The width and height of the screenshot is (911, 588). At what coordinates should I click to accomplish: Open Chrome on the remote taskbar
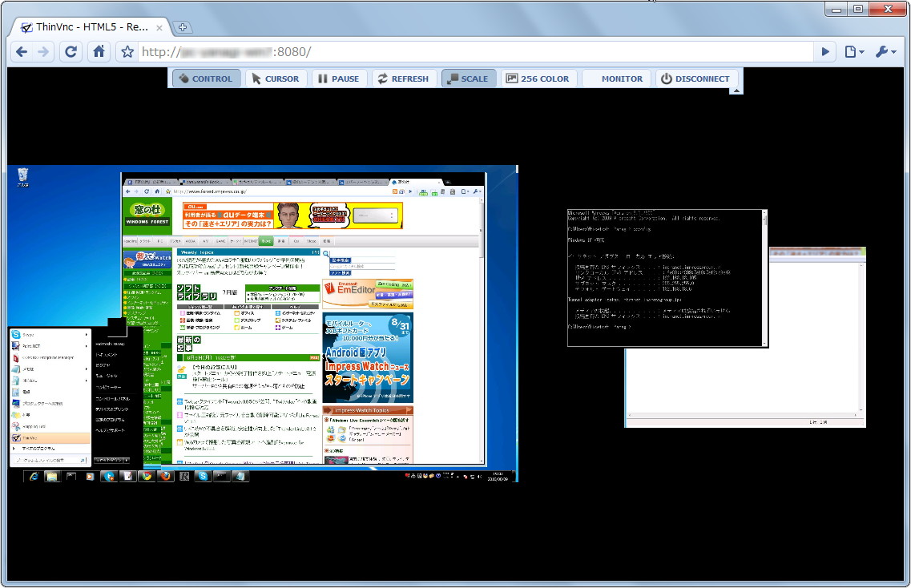(147, 477)
